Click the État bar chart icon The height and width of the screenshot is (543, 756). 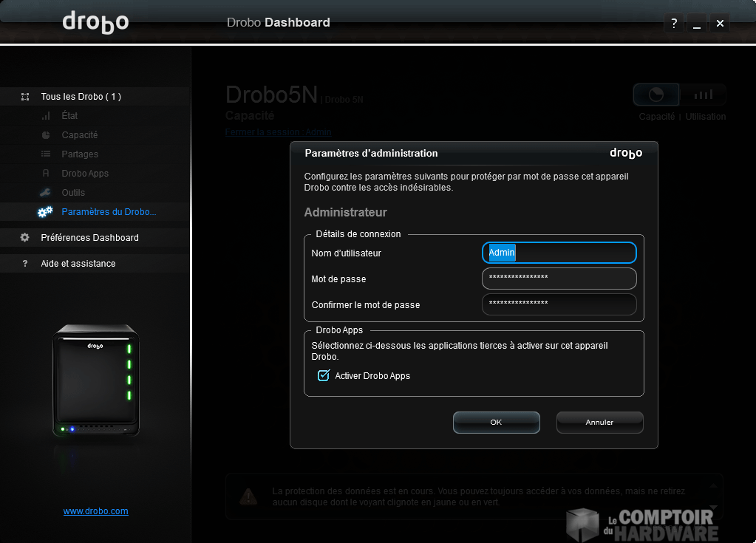(x=46, y=116)
